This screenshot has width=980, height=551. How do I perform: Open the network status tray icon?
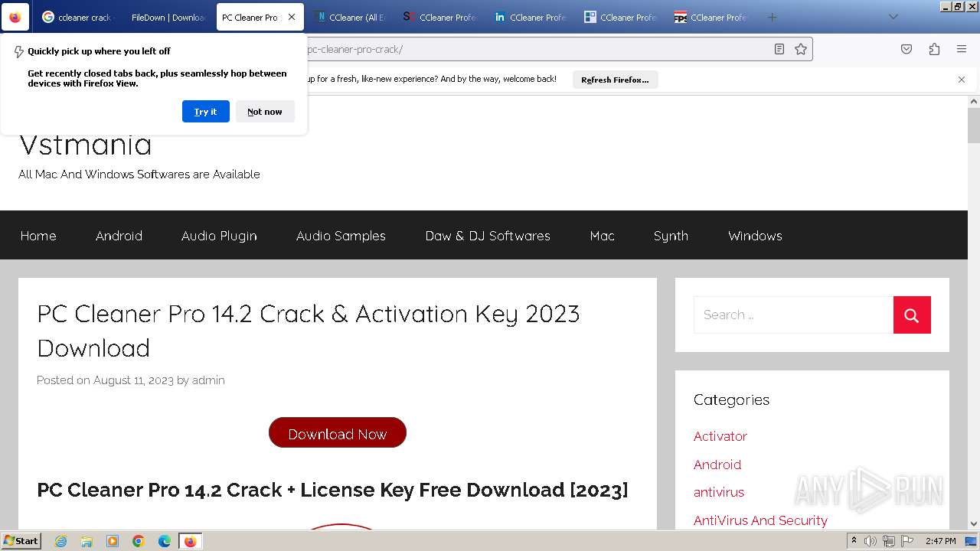(x=889, y=541)
